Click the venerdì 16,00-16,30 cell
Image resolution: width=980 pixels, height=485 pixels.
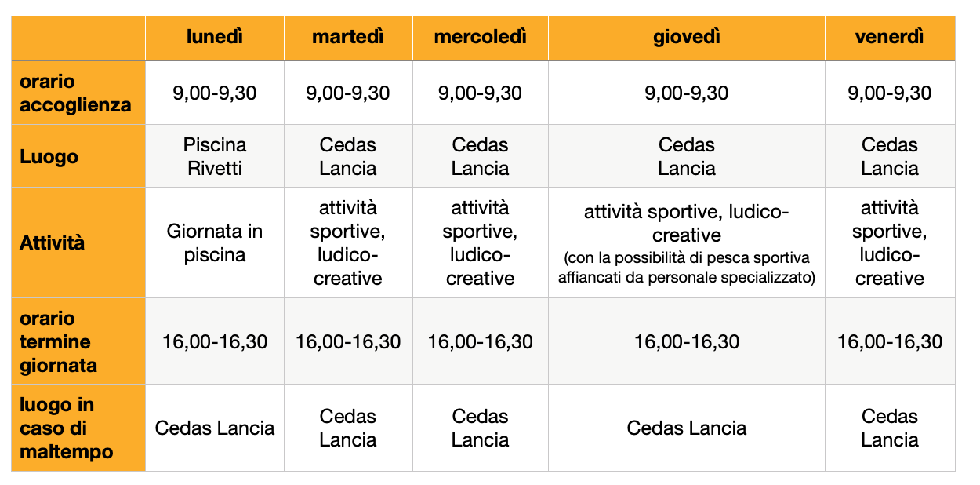pos(890,341)
